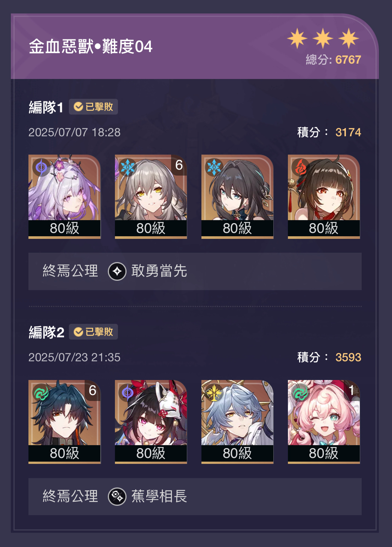The height and width of the screenshot is (547, 392).
Task: Click the 蕉學相長 buff icon
Action: pos(117,496)
